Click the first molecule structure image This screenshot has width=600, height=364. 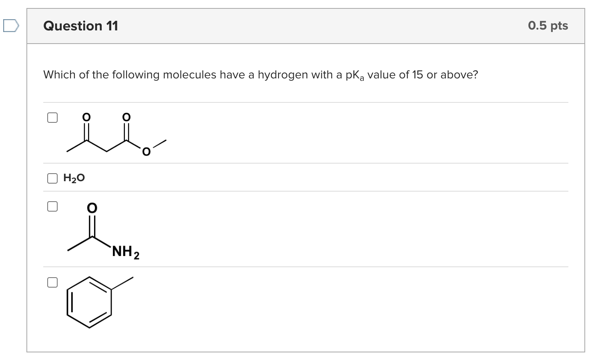coord(116,134)
